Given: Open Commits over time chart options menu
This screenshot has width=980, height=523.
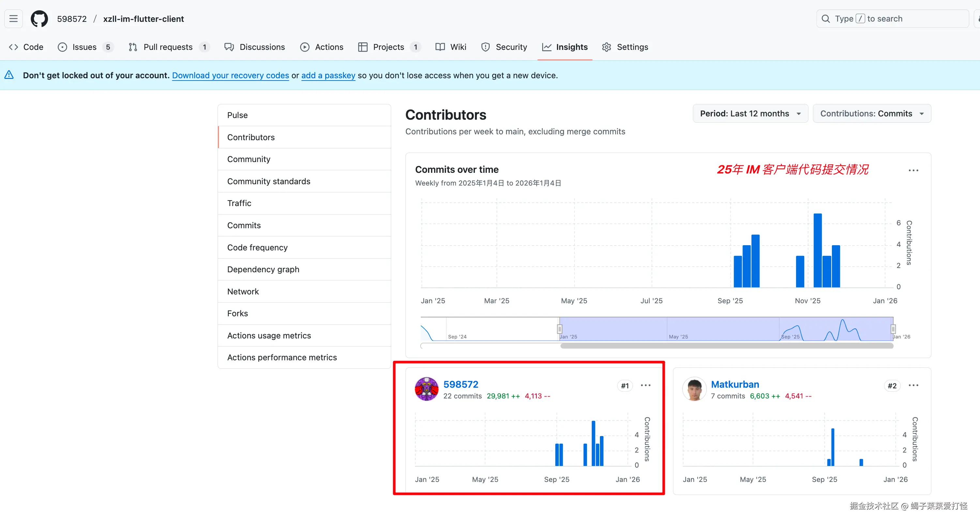Looking at the screenshot, I should (913, 170).
